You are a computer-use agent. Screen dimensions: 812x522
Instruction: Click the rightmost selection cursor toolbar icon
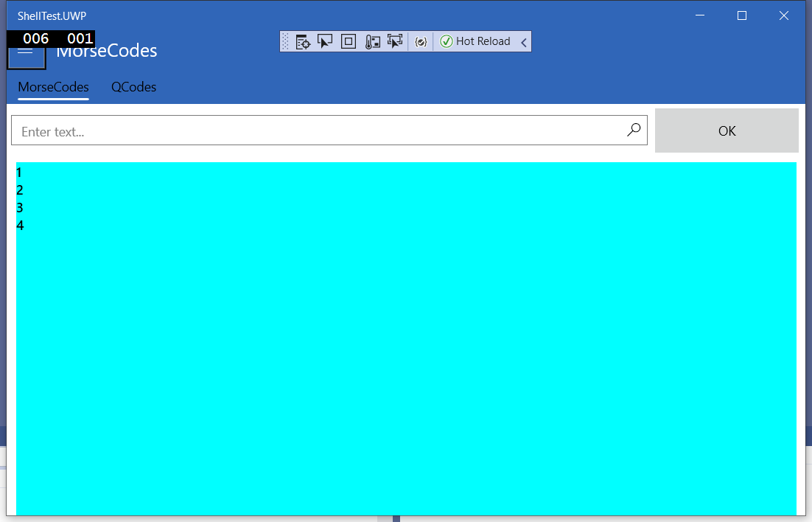pyautogui.click(x=395, y=41)
